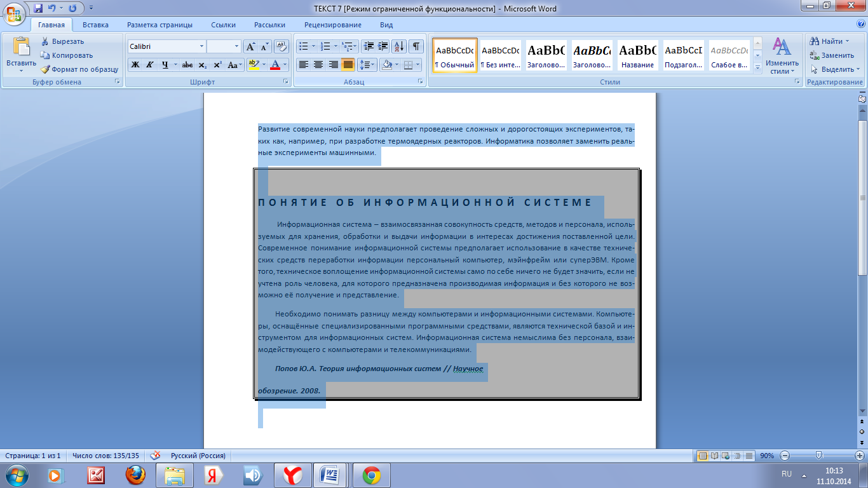Click the zoom slider handle
The height and width of the screenshot is (488, 868).
tap(818, 456)
